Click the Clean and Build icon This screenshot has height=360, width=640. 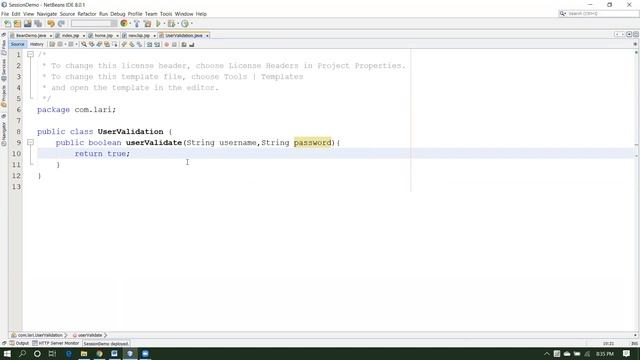point(147,24)
